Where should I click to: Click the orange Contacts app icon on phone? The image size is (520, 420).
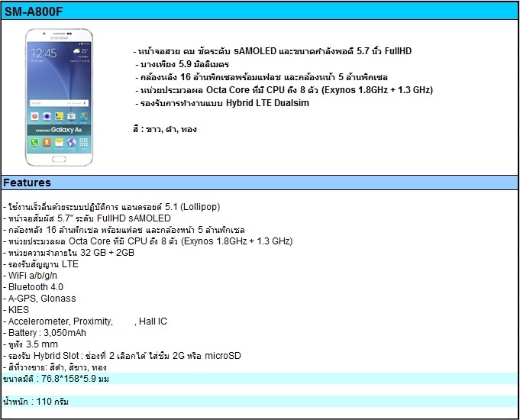point(47,143)
